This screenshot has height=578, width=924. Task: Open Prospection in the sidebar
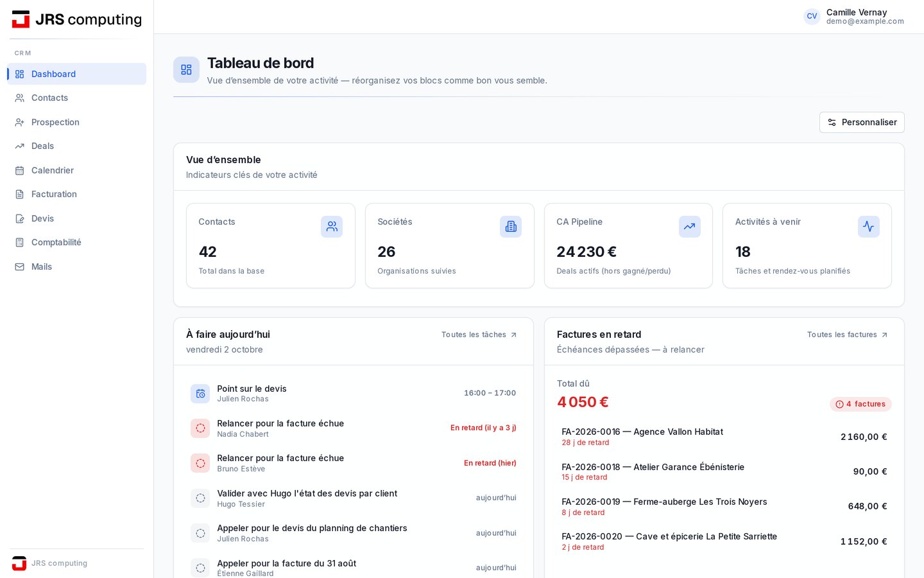pos(77,122)
